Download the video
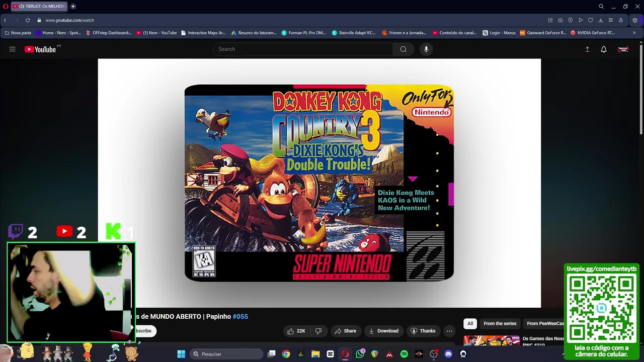644x362 pixels. coord(383,331)
